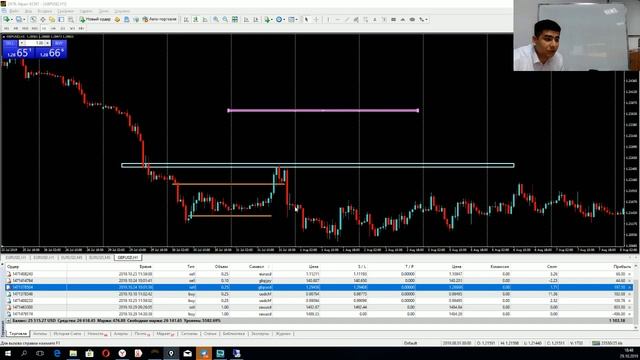Switch chart to line chart icon
Image resolution: width=640 pixels, height=360 pixels.
click(205, 19)
